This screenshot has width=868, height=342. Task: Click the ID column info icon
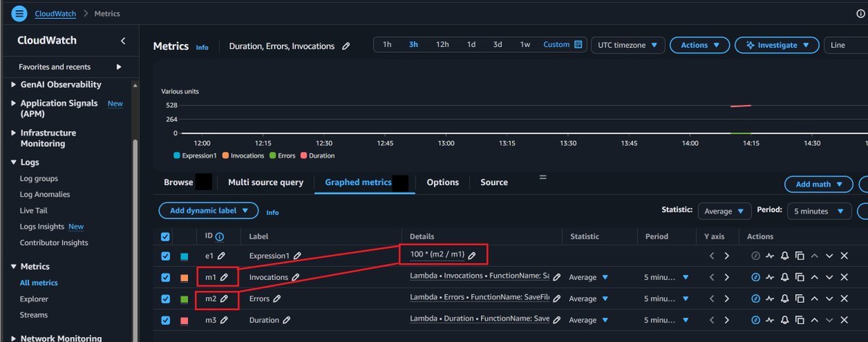coord(220,236)
